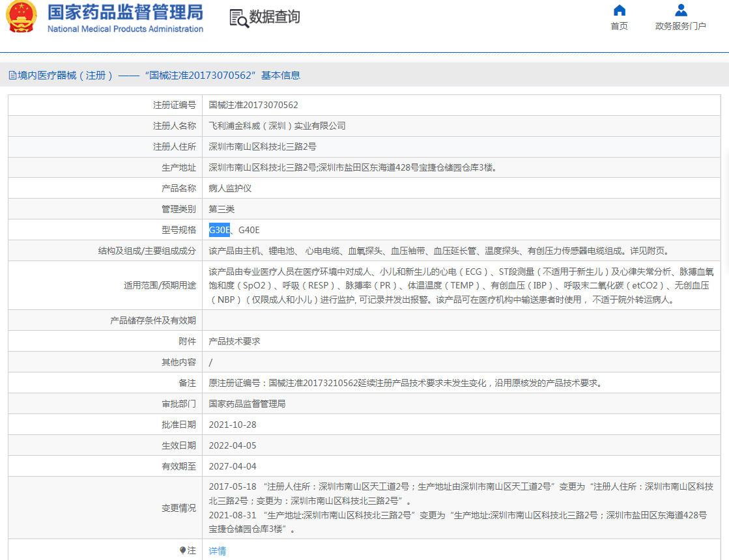Click effective date 2022-04-05
Viewport: 729px width, 560px height.
(233, 445)
